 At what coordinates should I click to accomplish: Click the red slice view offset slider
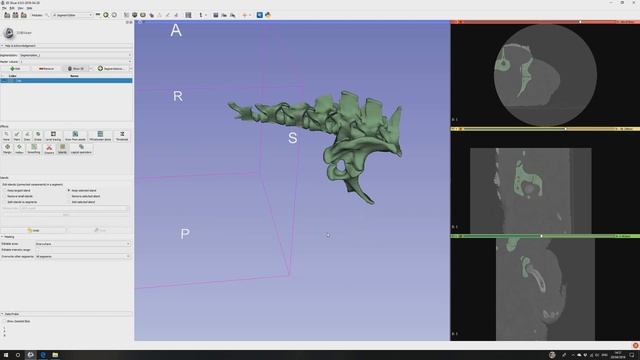(539, 22)
